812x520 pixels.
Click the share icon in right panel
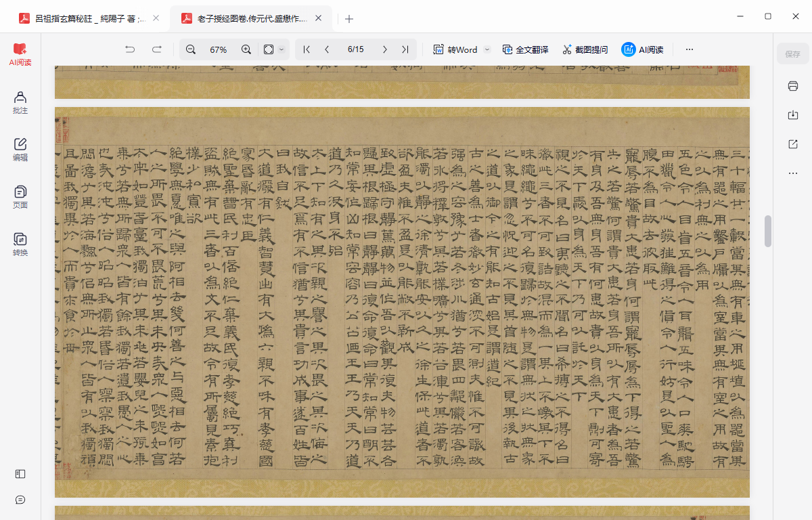pos(793,144)
